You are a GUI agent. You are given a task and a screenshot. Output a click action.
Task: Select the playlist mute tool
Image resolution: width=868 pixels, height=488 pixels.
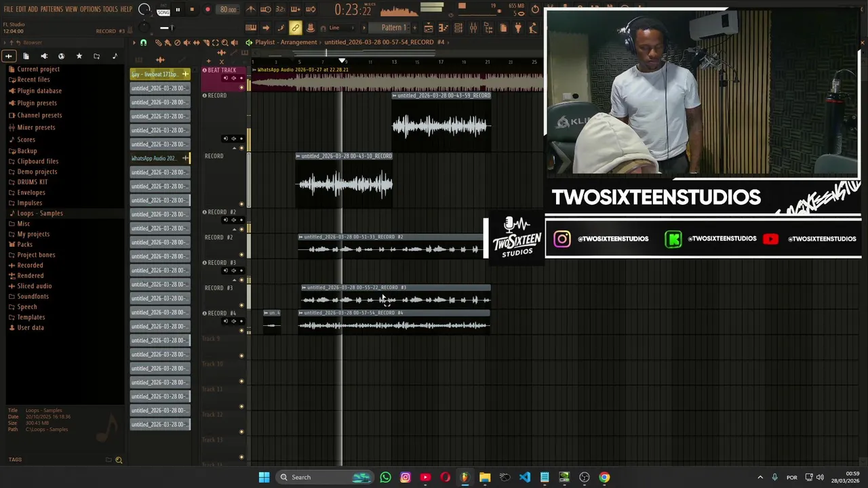click(x=187, y=42)
